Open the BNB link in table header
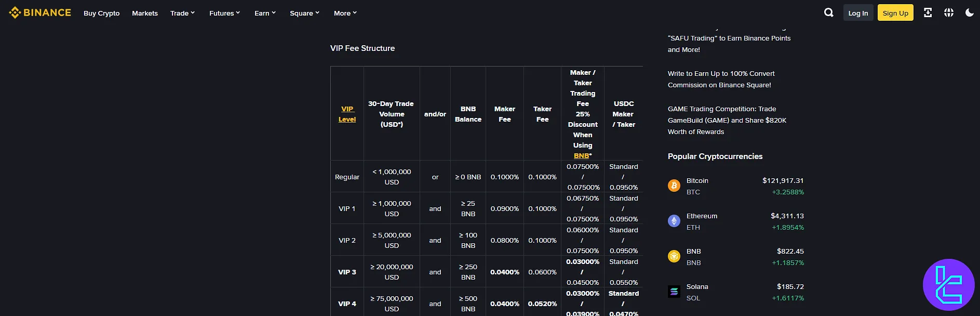 [x=581, y=155]
